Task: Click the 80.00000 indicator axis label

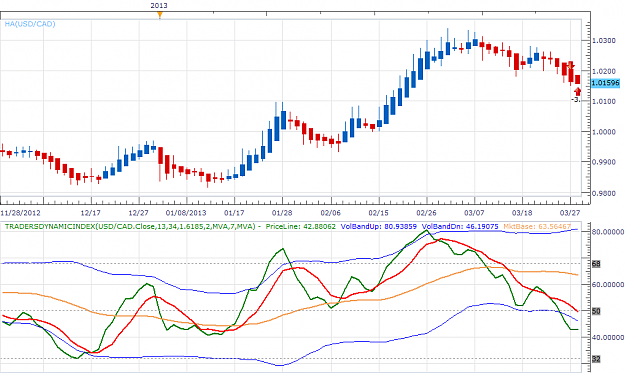Action: pos(608,232)
